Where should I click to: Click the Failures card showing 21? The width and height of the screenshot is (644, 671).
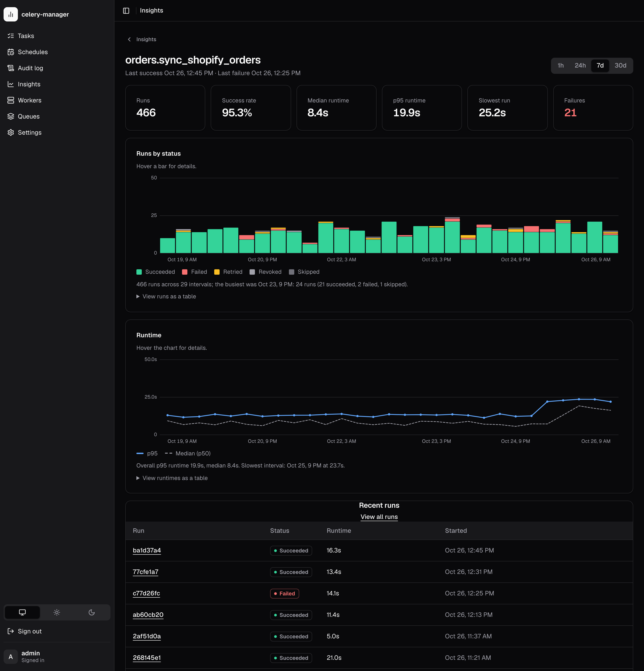pyautogui.click(x=593, y=108)
